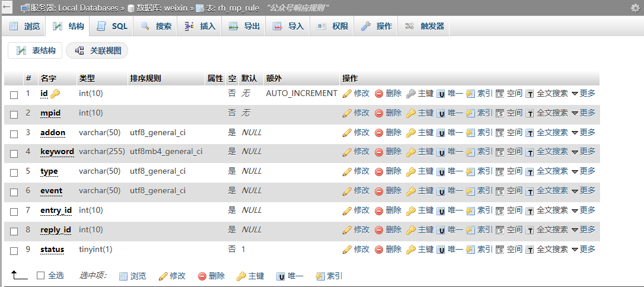Open the SQL tab
The image size is (644, 287).
(x=112, y=26)
